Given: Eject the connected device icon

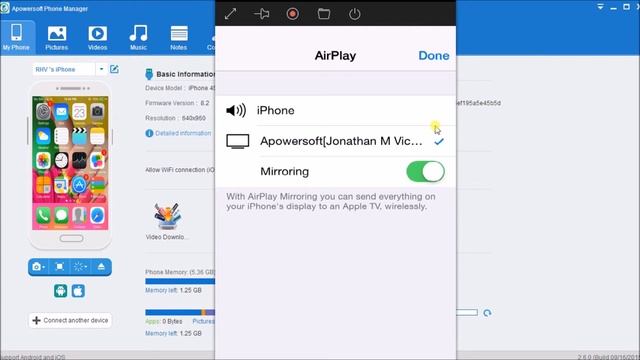Looking at the screenshot, I should click(x=101, y=267).
